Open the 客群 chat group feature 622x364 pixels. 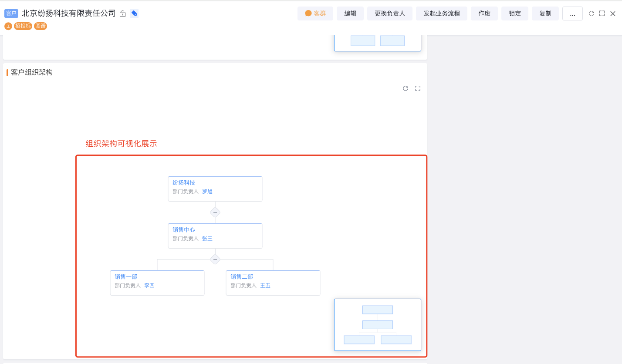pos(315,13)
